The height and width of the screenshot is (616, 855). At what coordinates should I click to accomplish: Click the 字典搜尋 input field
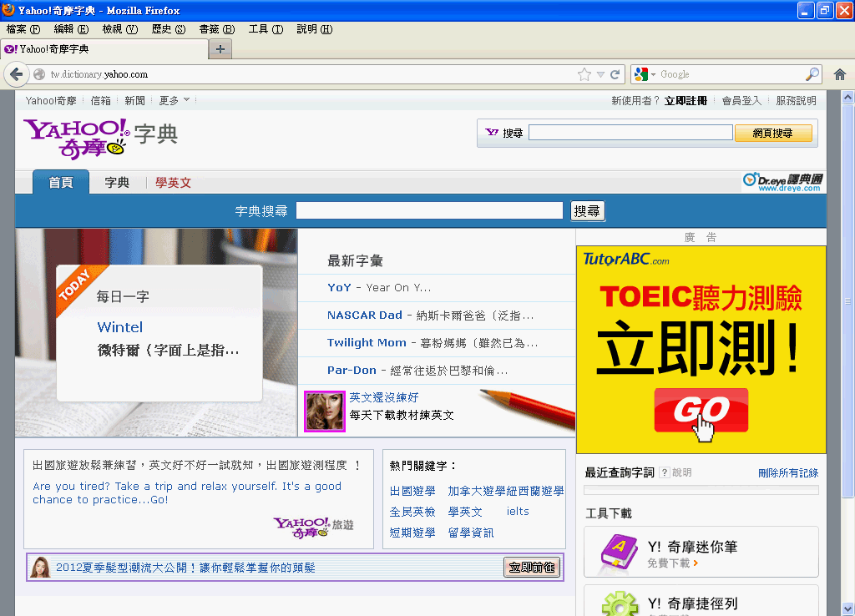click(429, 211)
